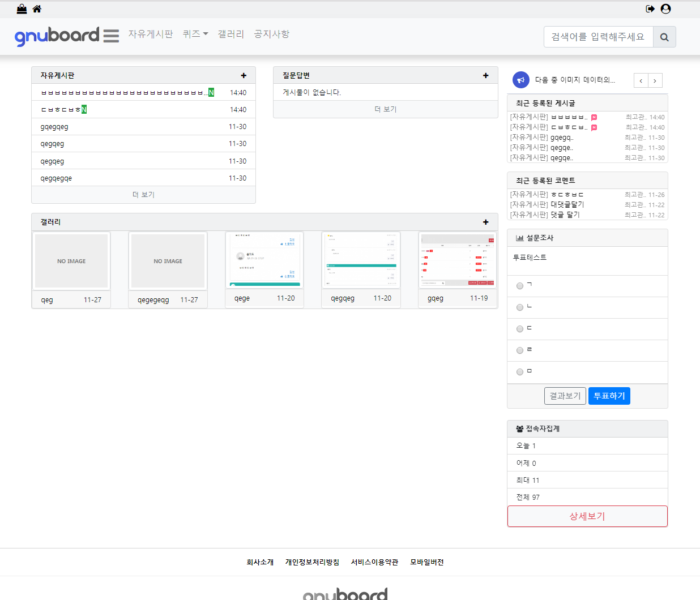The image size is (700, 600).
Task: Select poll option ㅁ radio button
Action: click(x=520, y=372)
